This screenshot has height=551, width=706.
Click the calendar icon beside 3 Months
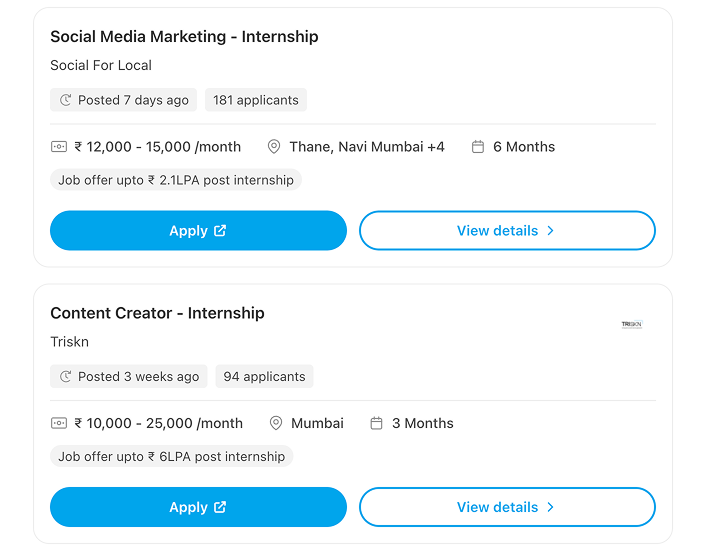(x=377, y=423)
